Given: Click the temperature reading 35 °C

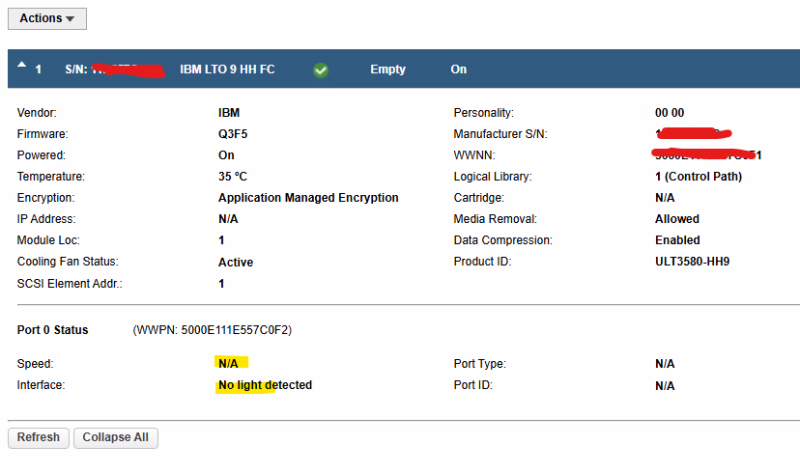Looking at the screenshot, I should (233, 177).
